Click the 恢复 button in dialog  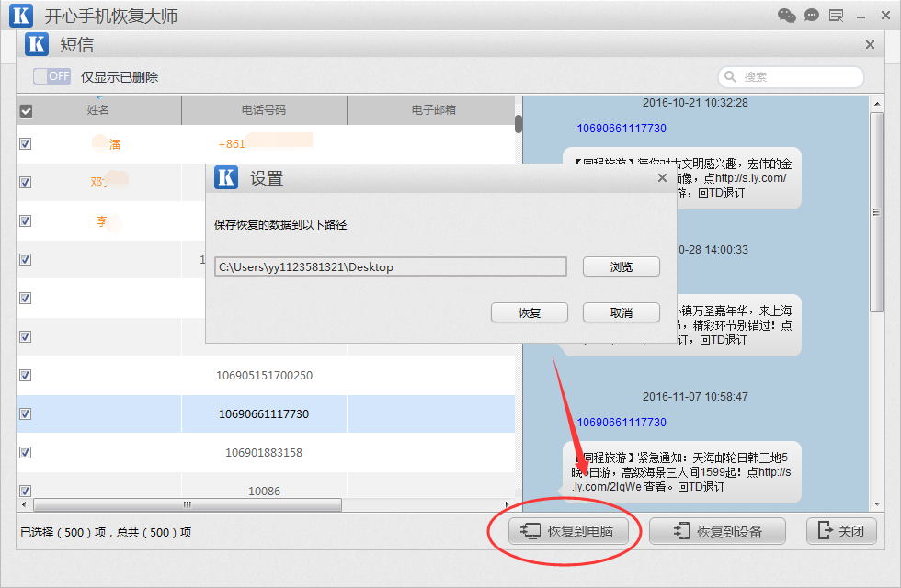click(x=530, y=312)
